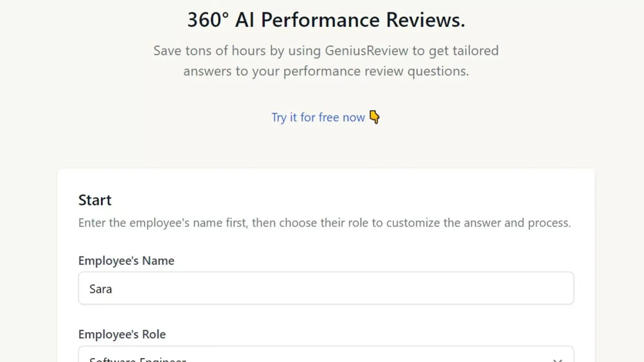Click the GeniusReview description subtitle text
Viewport: 644px width, 362px height.
click(325, 60)
